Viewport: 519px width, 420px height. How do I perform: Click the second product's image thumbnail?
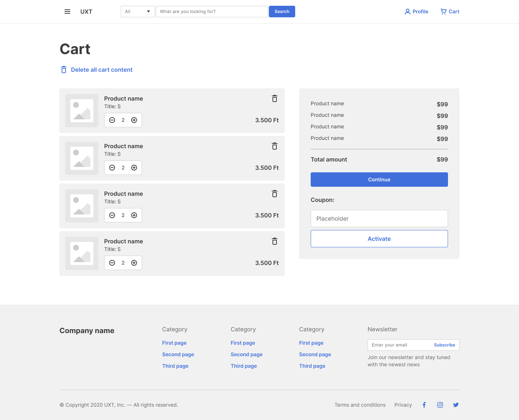[82, 158]
